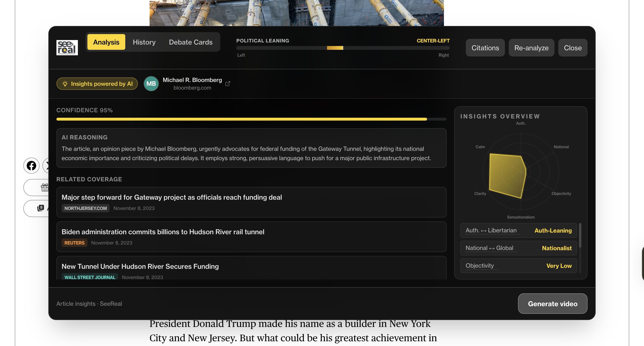Image resolution: width=644 pixels, height=346 pixels.
Task: Click the Facebook share icon
Action: point(31,165)
